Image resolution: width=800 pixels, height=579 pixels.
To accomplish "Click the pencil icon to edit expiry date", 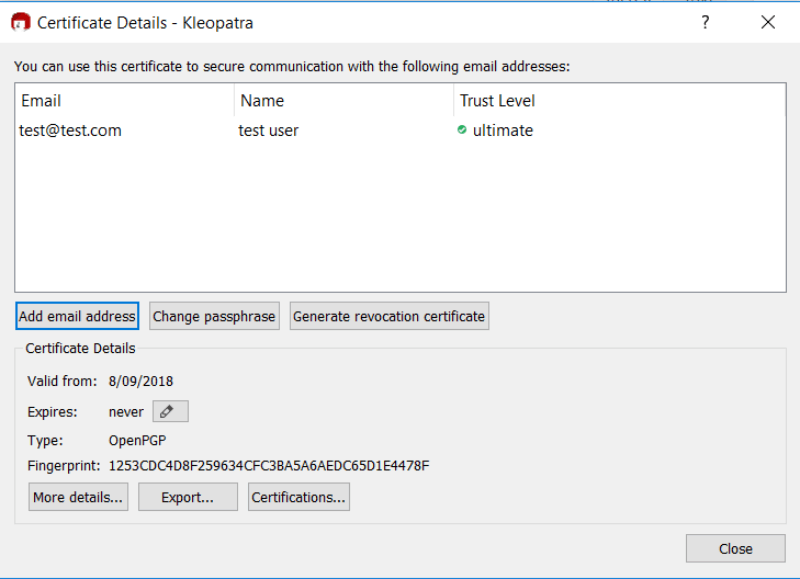I will coord(169,411).
